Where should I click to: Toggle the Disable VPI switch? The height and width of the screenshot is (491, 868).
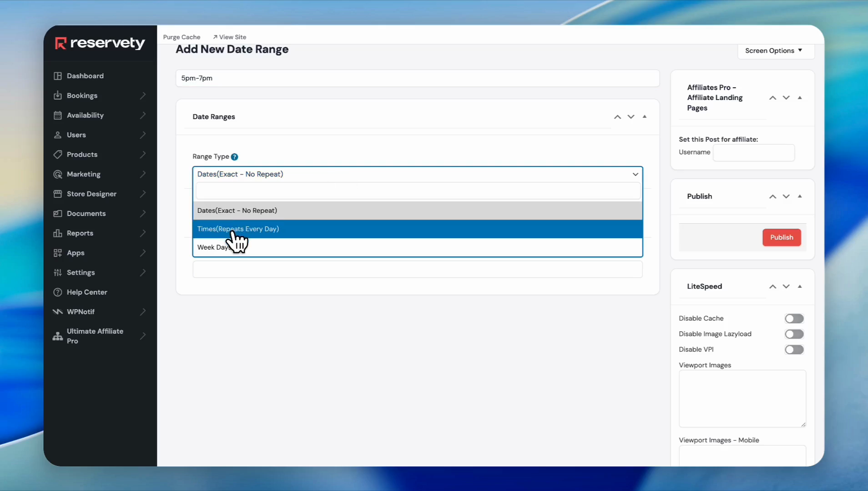coord(794,350)
